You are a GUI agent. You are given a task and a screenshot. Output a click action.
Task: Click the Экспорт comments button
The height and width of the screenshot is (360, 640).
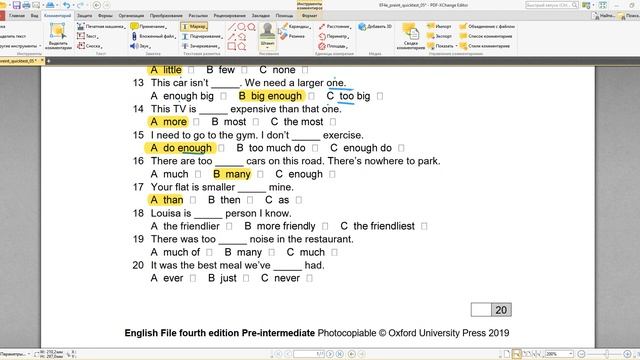pyautogui.click(x=440, y=36)
